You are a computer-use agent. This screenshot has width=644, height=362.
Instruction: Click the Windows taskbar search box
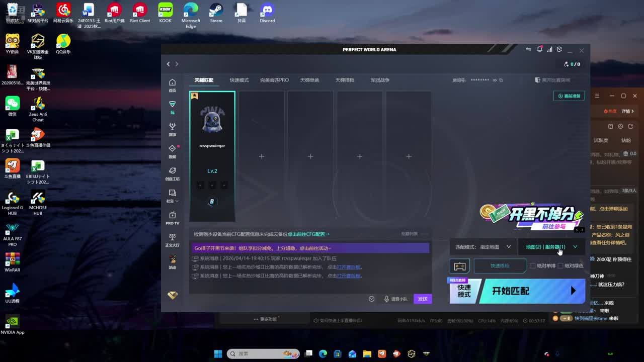(263, 354)
